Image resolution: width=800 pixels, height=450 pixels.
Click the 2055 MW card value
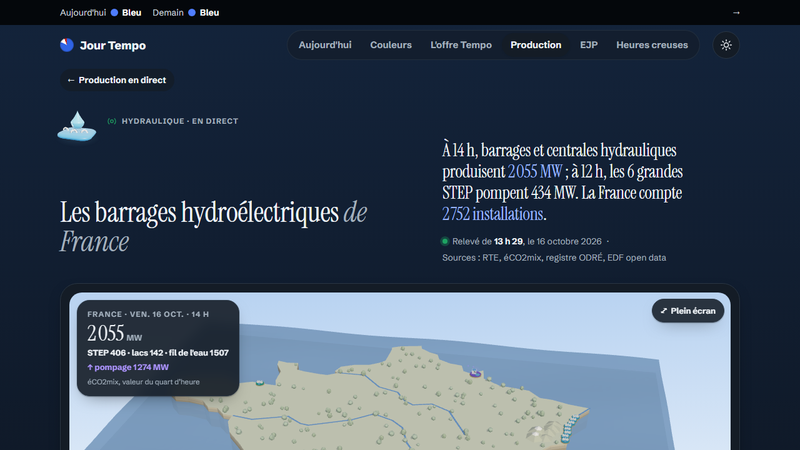tap(114, 334)
